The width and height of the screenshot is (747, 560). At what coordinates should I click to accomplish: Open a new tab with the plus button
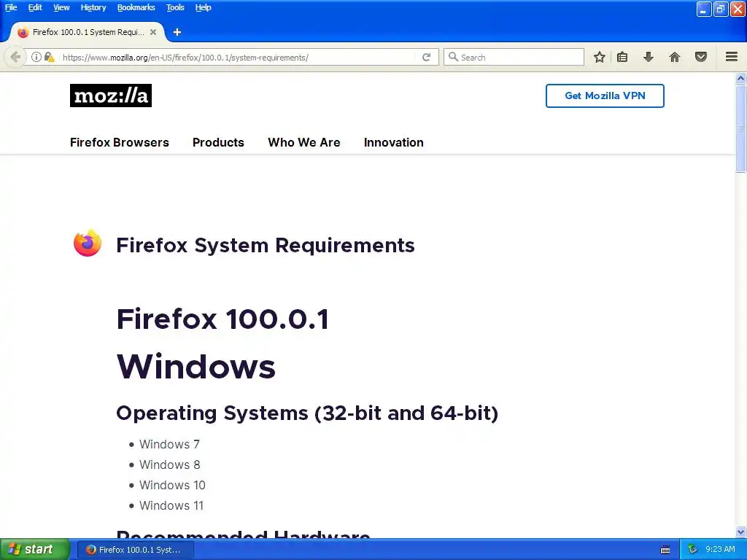click(x=177, y=32)
